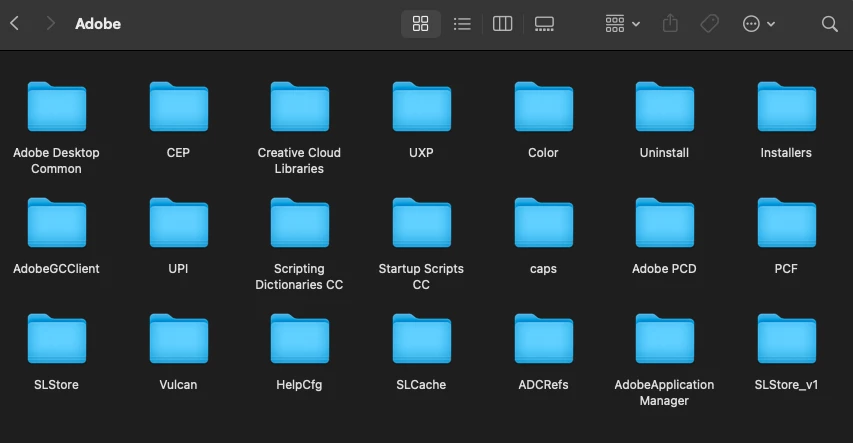853x443 pixels.
Task: Click the Share toolbar button
Action: [x=670, y=23]
